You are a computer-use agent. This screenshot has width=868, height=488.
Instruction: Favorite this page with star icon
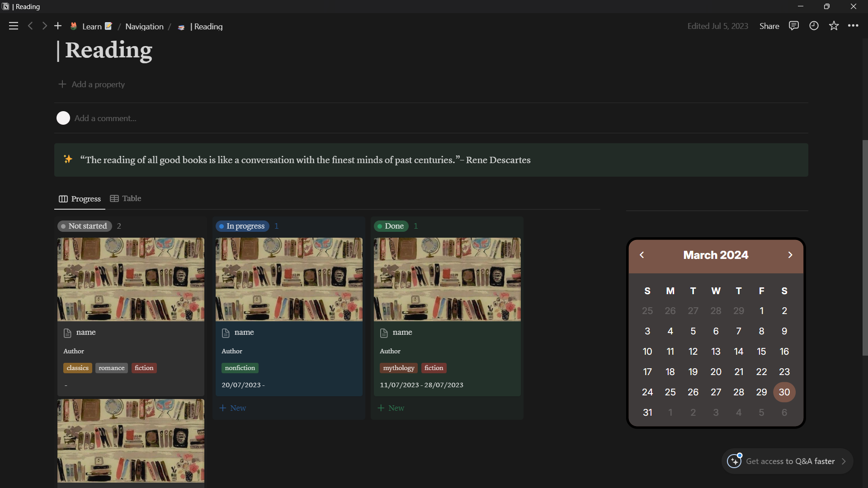coord(834,26)
